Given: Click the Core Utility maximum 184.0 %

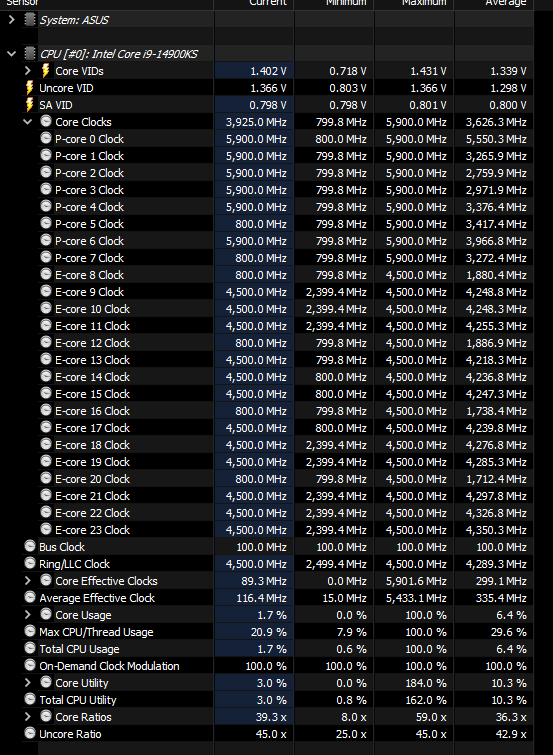Looking at the screenshot, I should 426,683.
